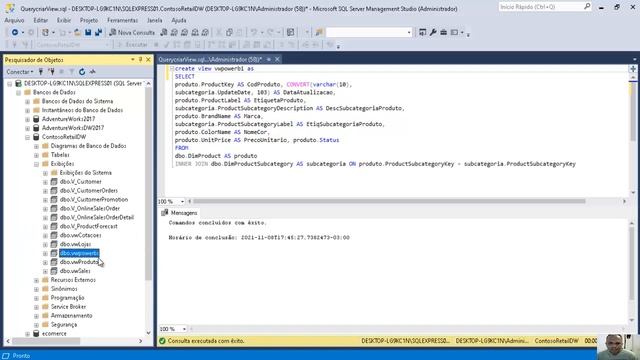Open the Conectar dropdown
Viewport: 640px width, 360px height.
[x=20, y=72]
